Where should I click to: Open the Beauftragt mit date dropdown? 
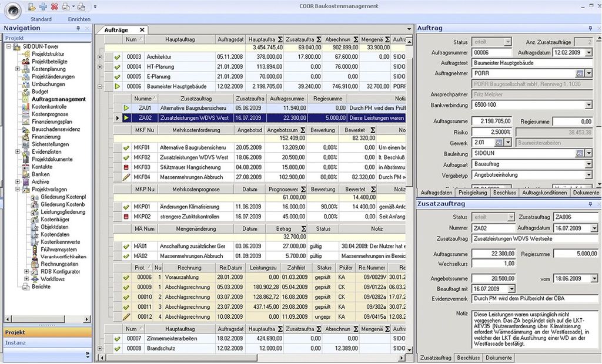[512, 289]
